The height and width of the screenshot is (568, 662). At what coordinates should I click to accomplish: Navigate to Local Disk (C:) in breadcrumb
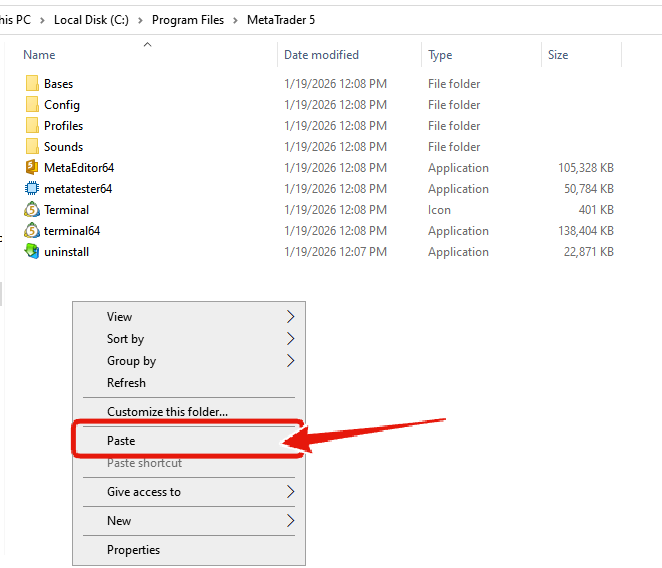tap(91, 20)
